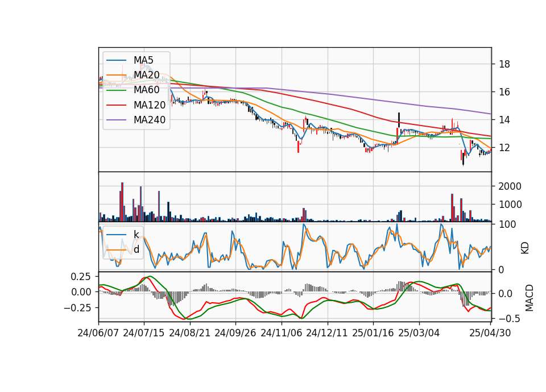
Task: Click the k legend label in KD panel
Action: tap(136, 234)
